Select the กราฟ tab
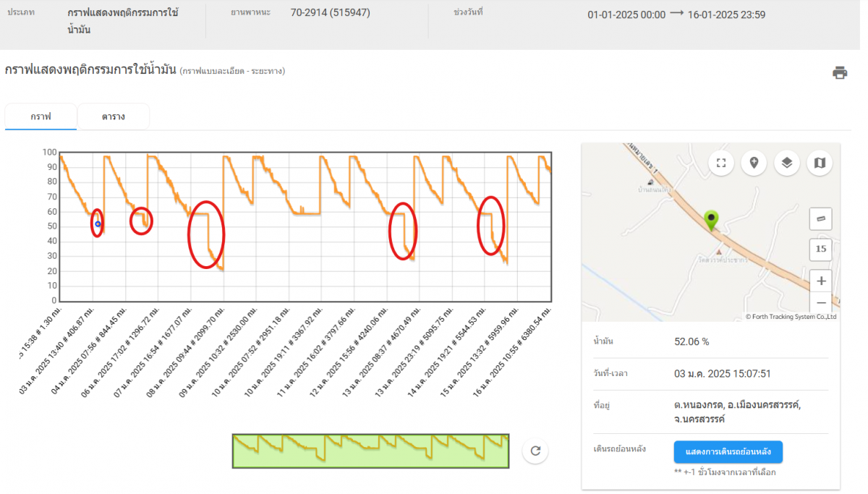Image resolution: width=868 pixels, height=494 pixels. click(x=40, y=116)
